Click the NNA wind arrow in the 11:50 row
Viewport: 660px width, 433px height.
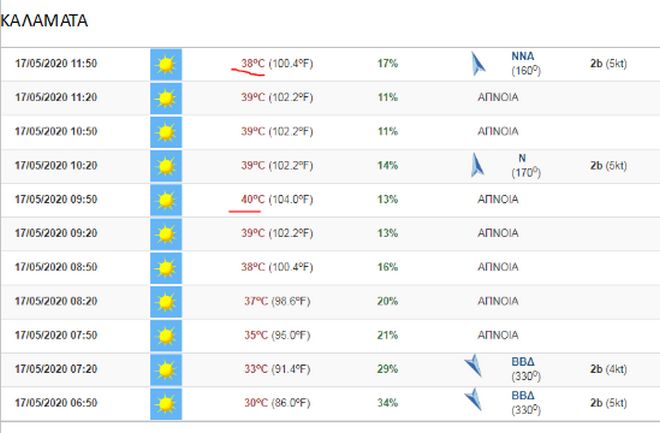(x=478, y=65)
